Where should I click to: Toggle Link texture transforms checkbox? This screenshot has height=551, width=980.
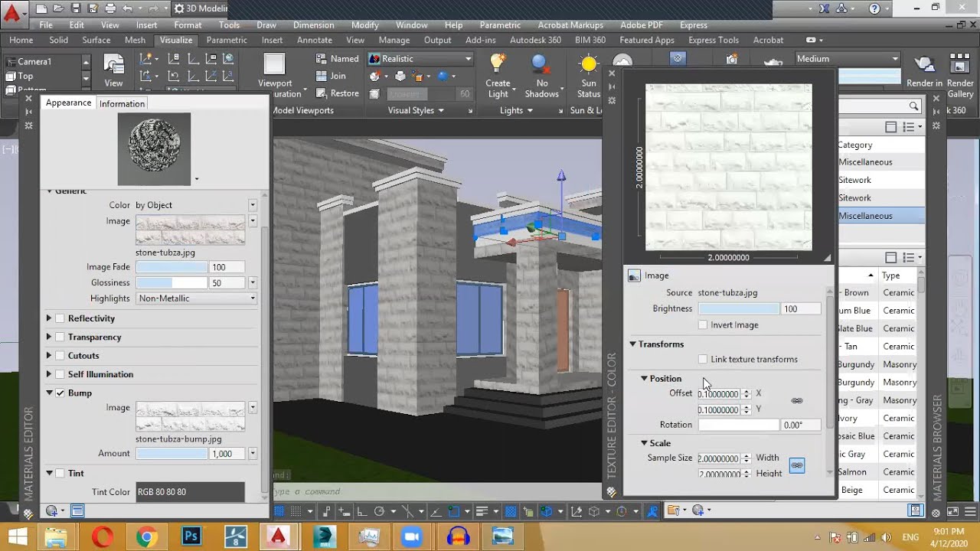point(703,360)
